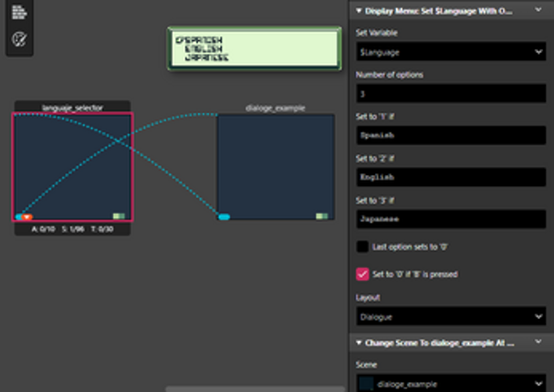Select the languaje_selector scene title

[x=72, y=108]
